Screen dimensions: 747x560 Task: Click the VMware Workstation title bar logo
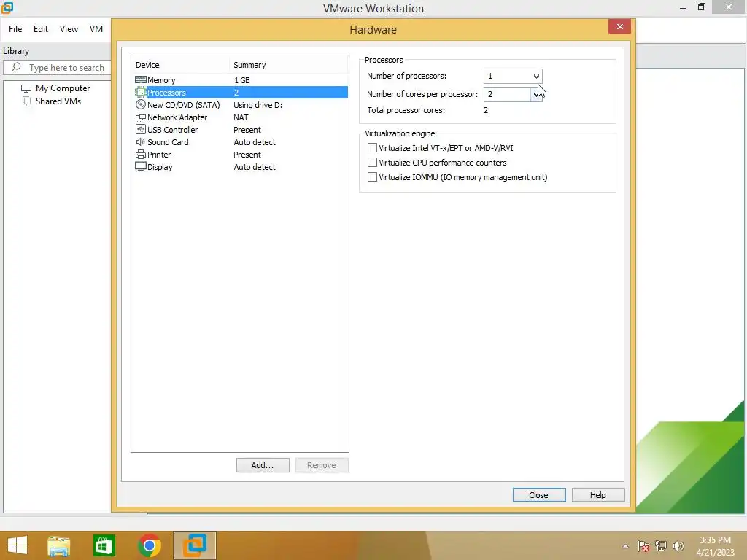tap(7, 7)
